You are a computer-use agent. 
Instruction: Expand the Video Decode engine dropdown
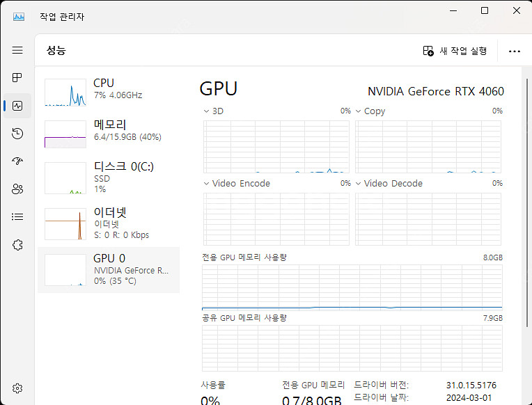[358, 184]
